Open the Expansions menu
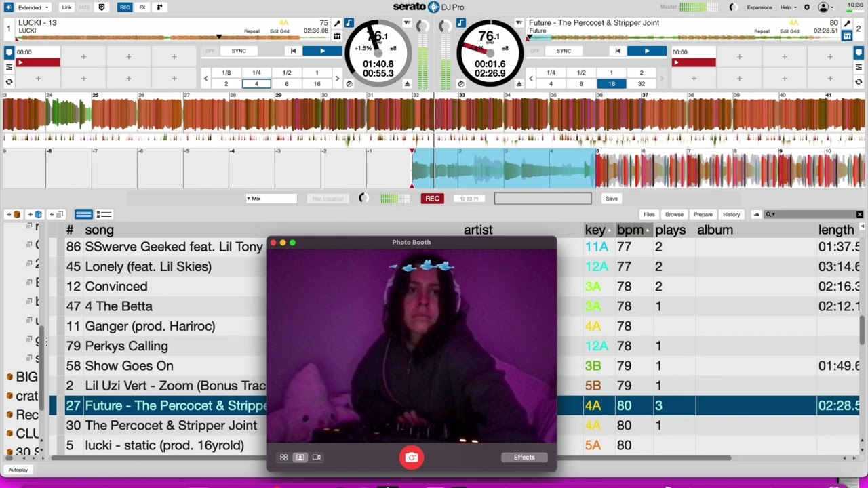This screenshot has width=868, height=488. point(759,7)
